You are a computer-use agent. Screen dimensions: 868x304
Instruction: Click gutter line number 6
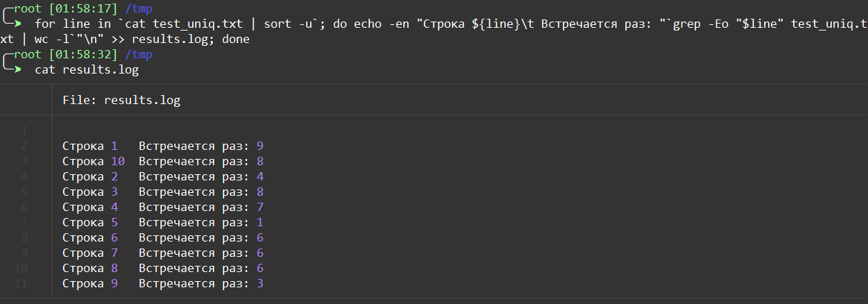tap(24, 208)
